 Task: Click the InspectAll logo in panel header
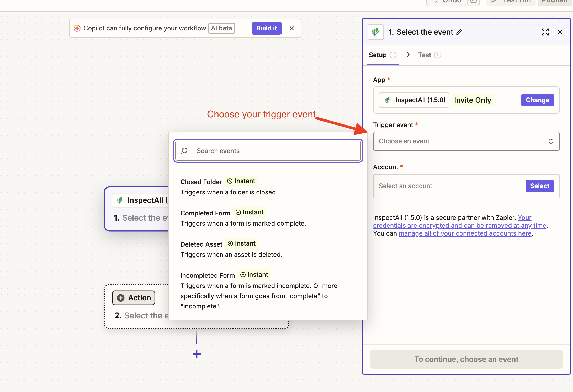(375, 32)
